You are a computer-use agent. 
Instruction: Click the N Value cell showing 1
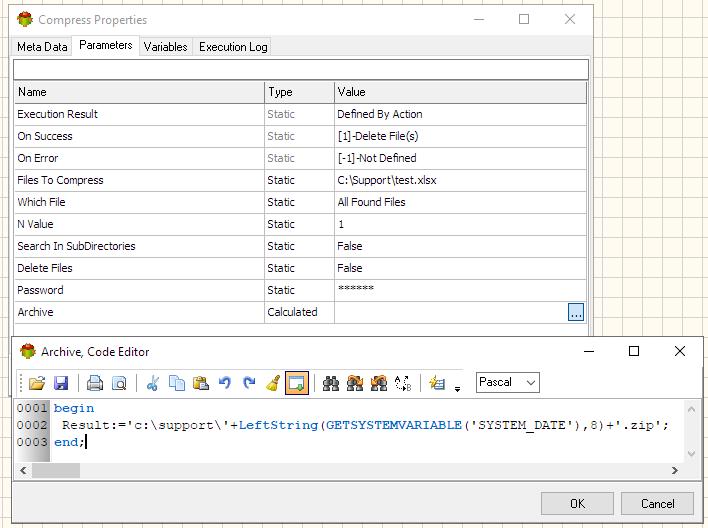pos(460,224)
